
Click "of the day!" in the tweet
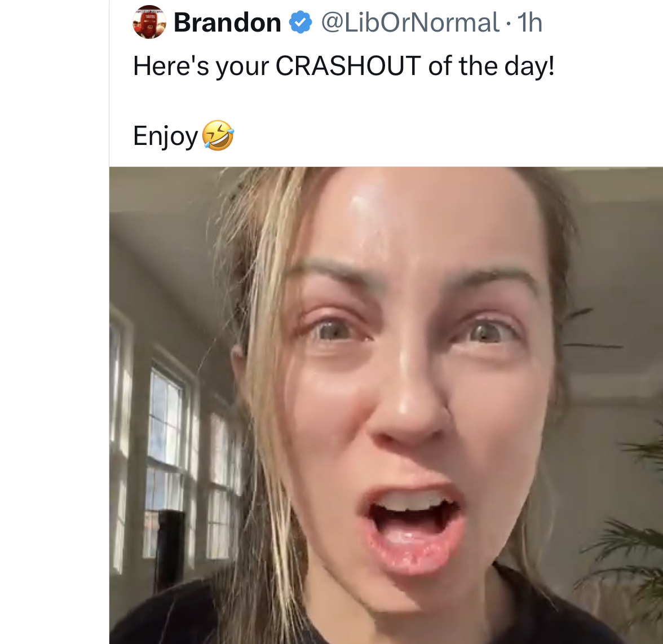[491, 66]
